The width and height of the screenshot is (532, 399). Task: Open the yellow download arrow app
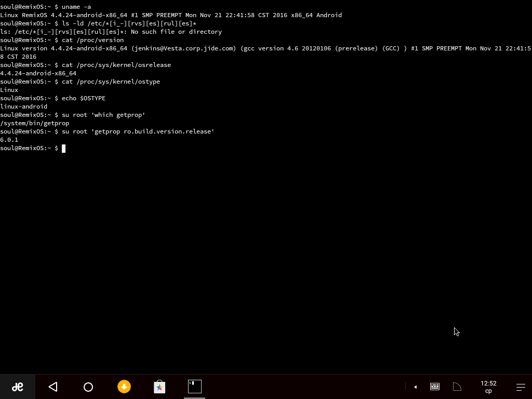pyautogui.click(x=124, y=387)
